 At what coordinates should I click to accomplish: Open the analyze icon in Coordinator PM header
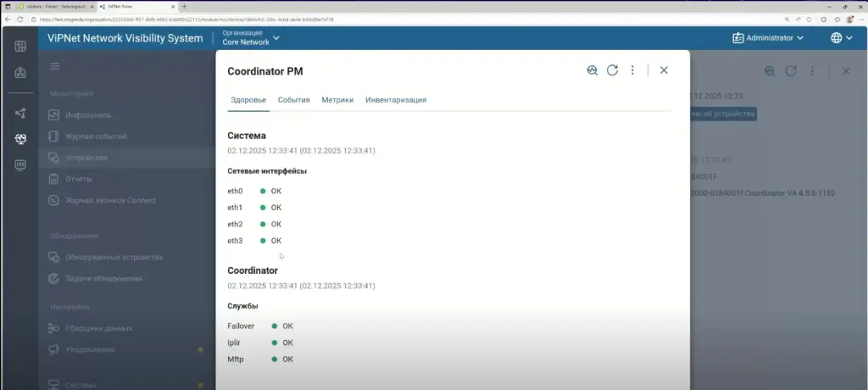point(593,70)
